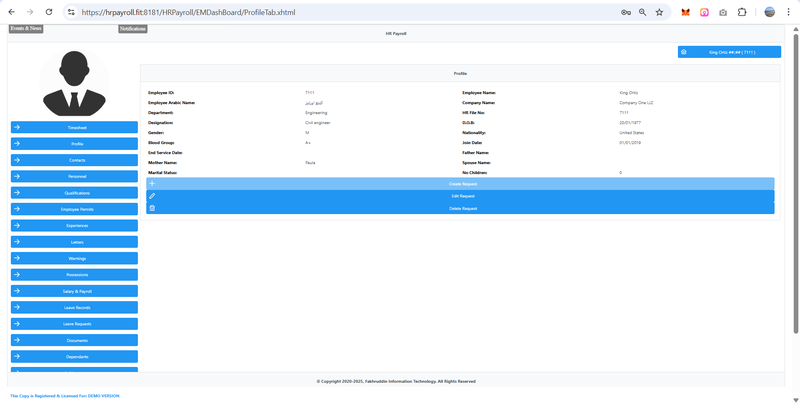
Task: Click the camera screenshot extension icon
Action: 723,12
